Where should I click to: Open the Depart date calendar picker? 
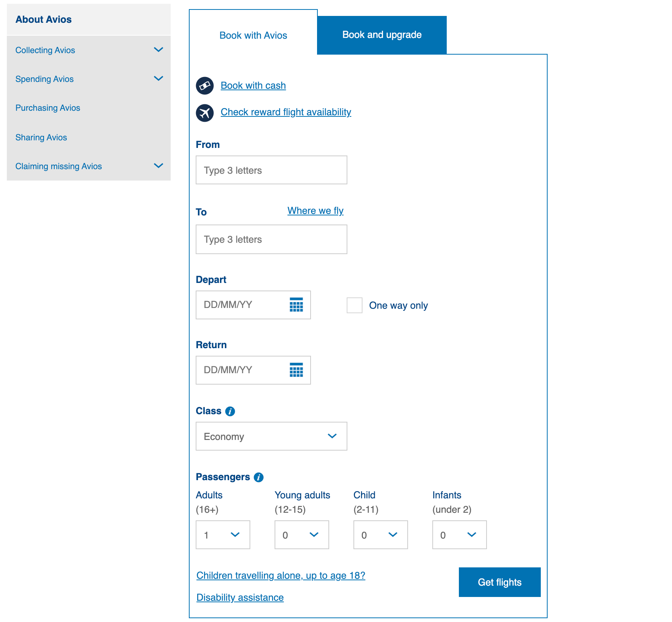click(x=296, y=305)
